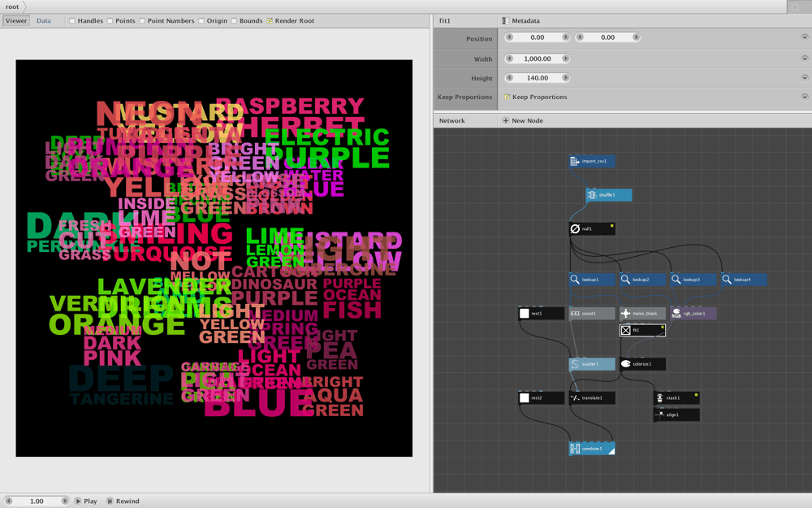Disable the Render Root checkbox

coord(270,21)
